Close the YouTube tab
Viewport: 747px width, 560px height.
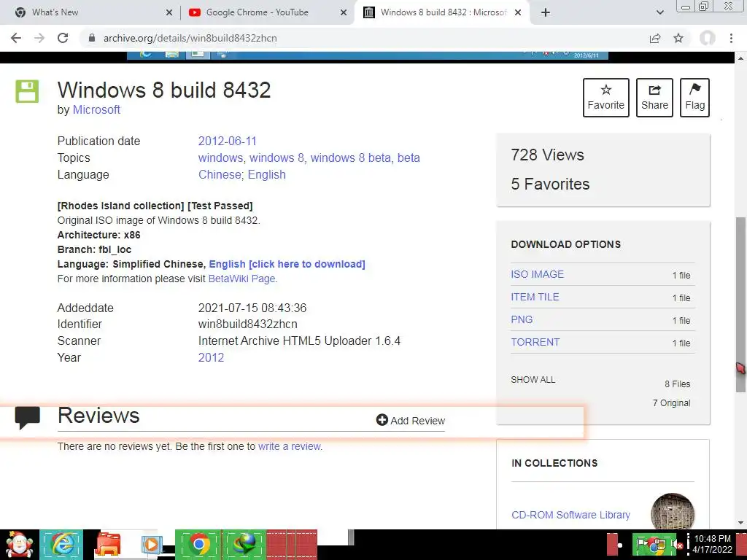(344, 12)
